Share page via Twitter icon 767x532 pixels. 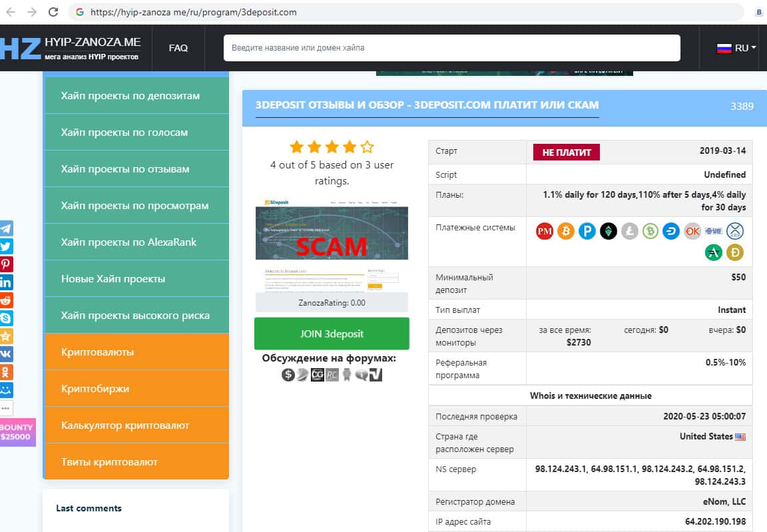6,246
